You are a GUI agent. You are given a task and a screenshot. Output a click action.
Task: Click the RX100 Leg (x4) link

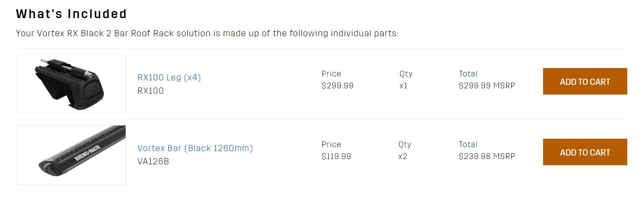169,78
